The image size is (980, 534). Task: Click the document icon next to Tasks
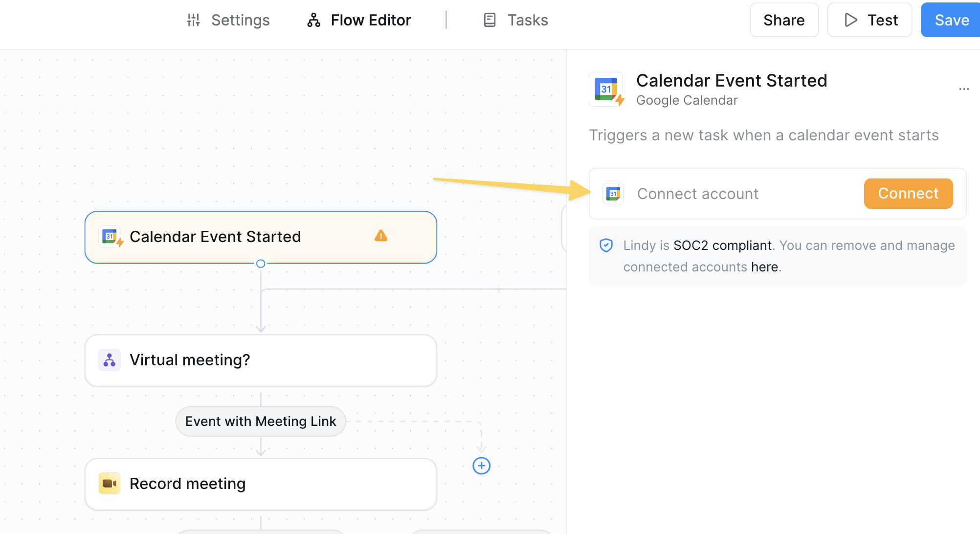click(x=489, y=20)
